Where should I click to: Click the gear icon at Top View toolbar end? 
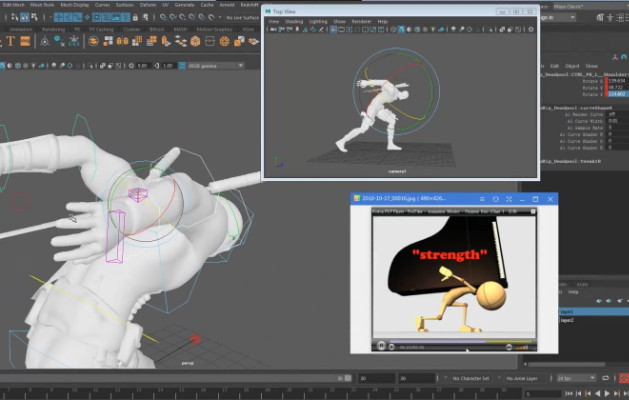pyautogui.click(x=531, y=29)
